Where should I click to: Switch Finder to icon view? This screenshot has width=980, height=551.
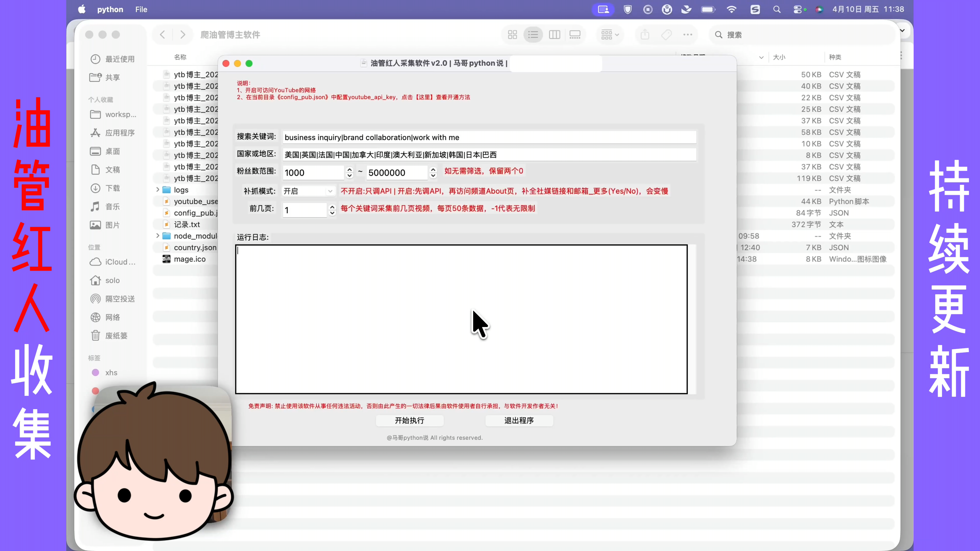(512, 35)
